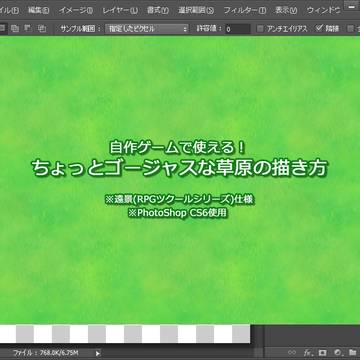Click the link layers icon
The height and width of the screenshot is (360, 360).
click(x=292, y=352)
